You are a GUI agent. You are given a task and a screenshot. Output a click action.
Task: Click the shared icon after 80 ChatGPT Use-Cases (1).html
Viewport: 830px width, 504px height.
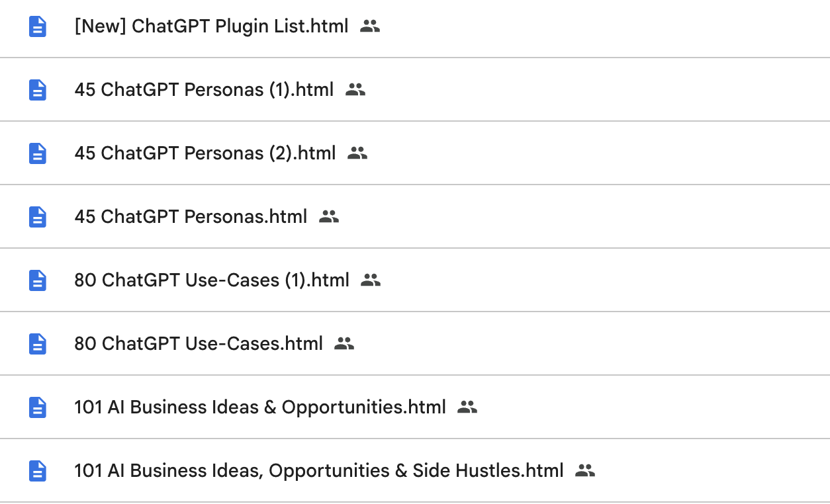[x=371, y=280]
